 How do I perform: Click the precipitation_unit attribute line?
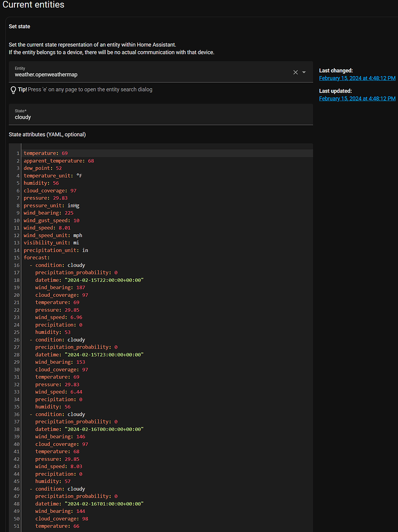point(55,250)
